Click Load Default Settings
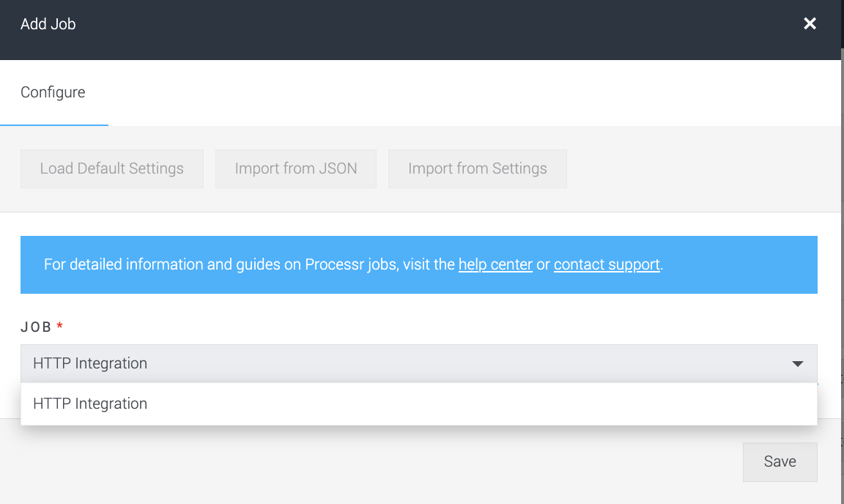 pyautogui.click(x=111, y=168)
